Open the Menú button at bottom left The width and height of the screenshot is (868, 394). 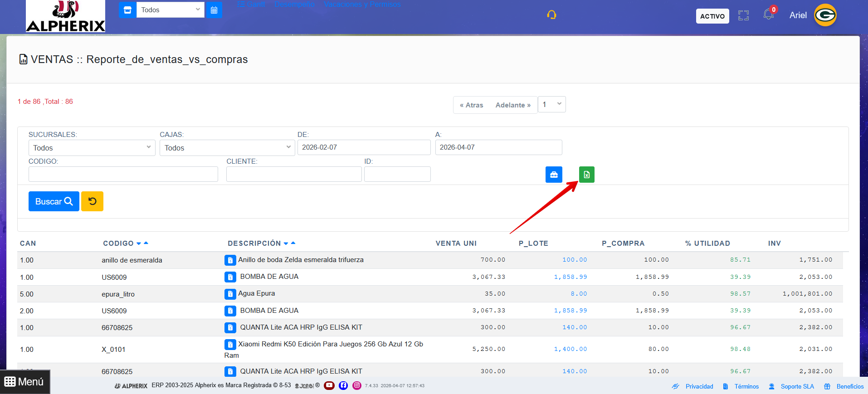(24, 382)
